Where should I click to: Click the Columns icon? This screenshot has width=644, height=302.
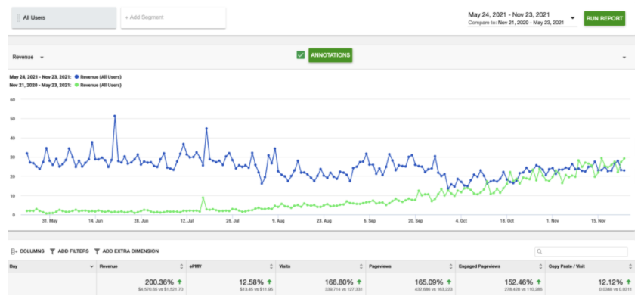[x=14, y=251]
